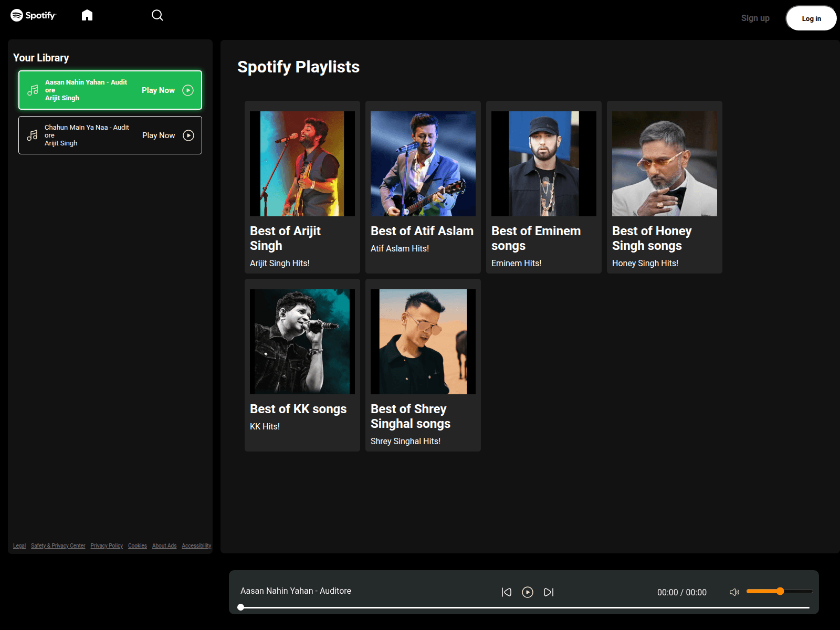Viewport: 840px width, 630px height.
Task: Click the 00:00 / 00:00 time display
Action: click(682, 592)
